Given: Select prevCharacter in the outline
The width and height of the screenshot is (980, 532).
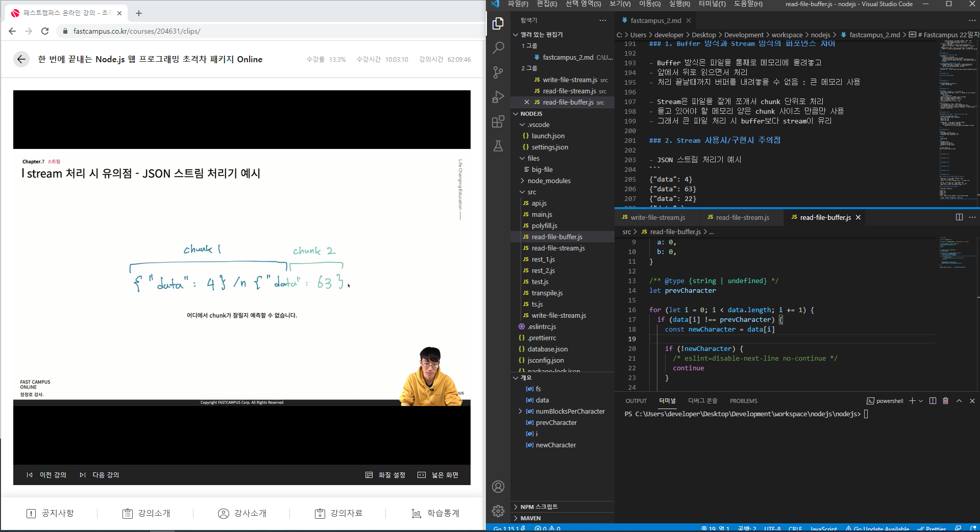Looking at the screenshot, I should pos(562,422).
